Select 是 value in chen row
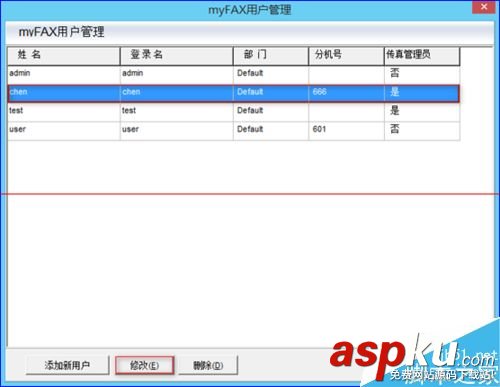Image resolution: width=500 pixels, height=387 pixels. pos(422,93)
